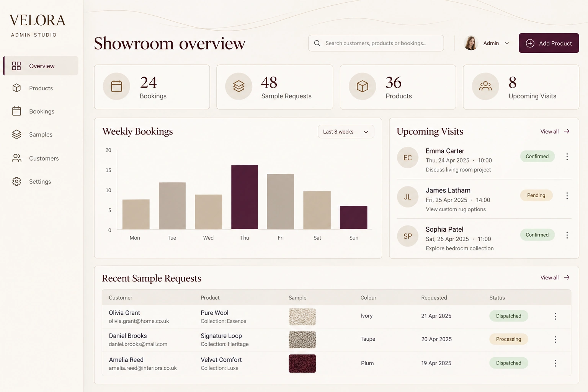This screenshot has width=588, height=392.
Task: Click the cube icon on Products stat card
Action: coord(362,86)
